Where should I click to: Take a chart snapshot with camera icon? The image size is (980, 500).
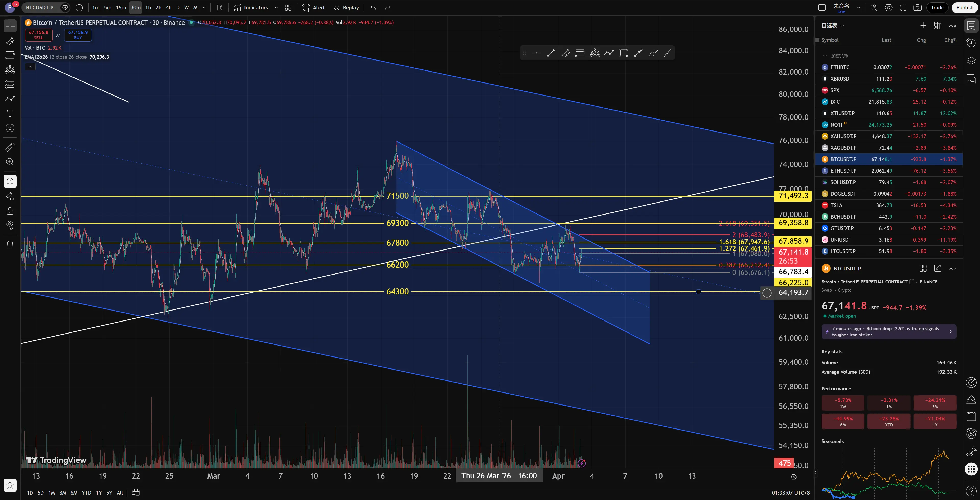917,8
